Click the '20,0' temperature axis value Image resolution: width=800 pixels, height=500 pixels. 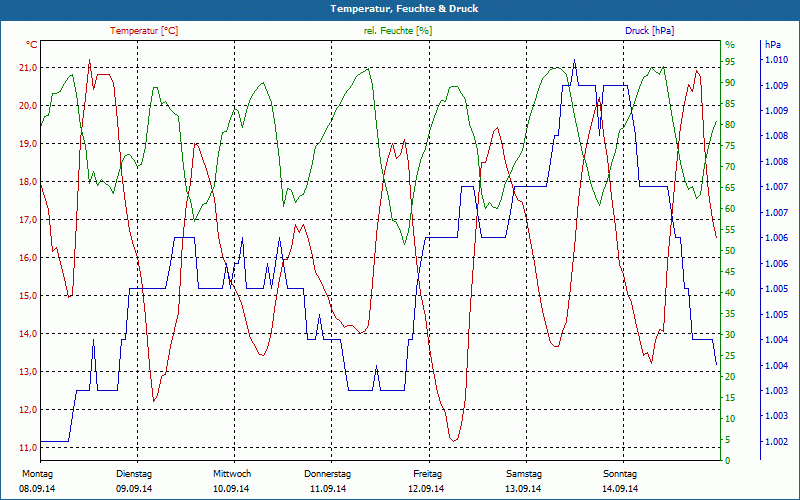tap(28, 106)
